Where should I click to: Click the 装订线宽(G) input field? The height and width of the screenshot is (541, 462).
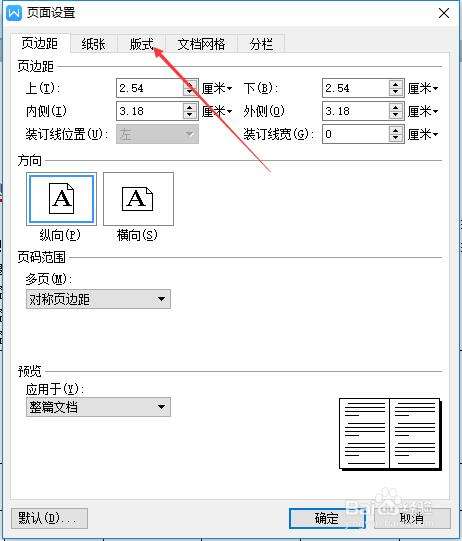click(355, 134)
